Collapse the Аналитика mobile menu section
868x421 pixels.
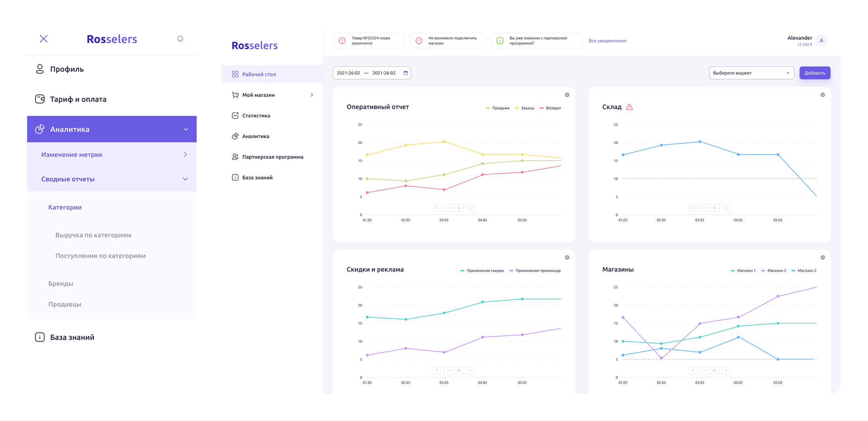pos(185,129)
